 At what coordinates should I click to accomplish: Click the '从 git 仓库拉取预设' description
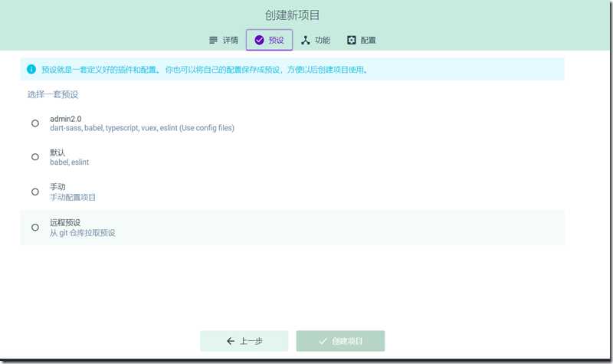coord(83,233)
